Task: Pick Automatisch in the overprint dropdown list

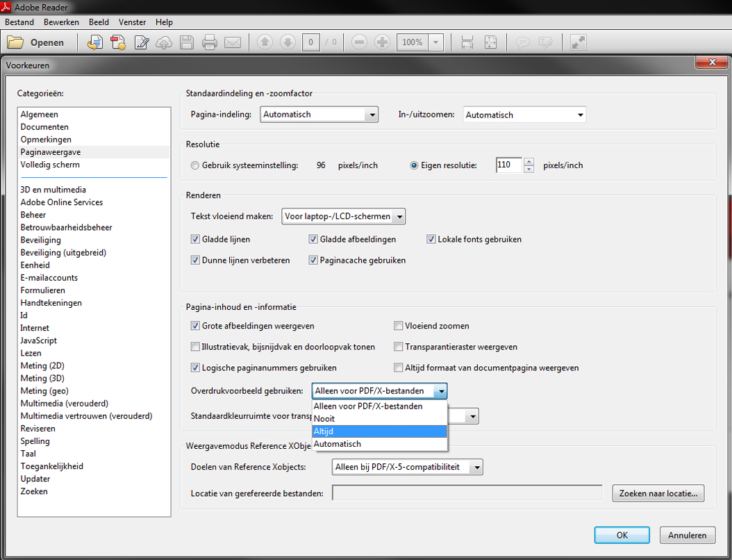Action: [379, 444]
